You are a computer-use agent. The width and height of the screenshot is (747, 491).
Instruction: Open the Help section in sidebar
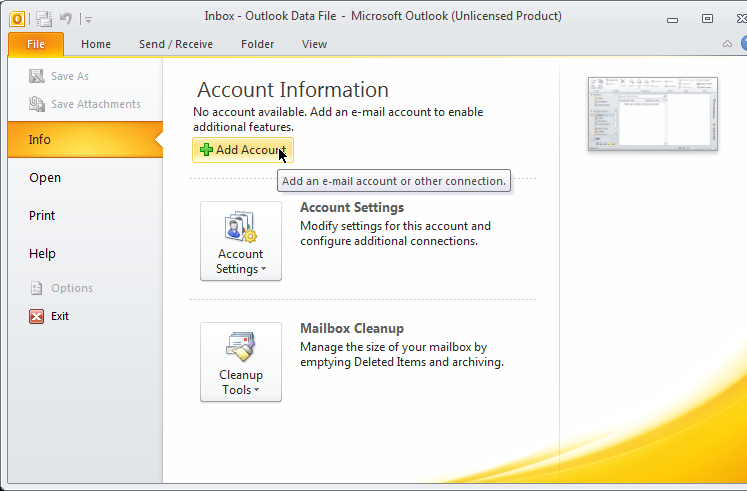coord(42,254)
